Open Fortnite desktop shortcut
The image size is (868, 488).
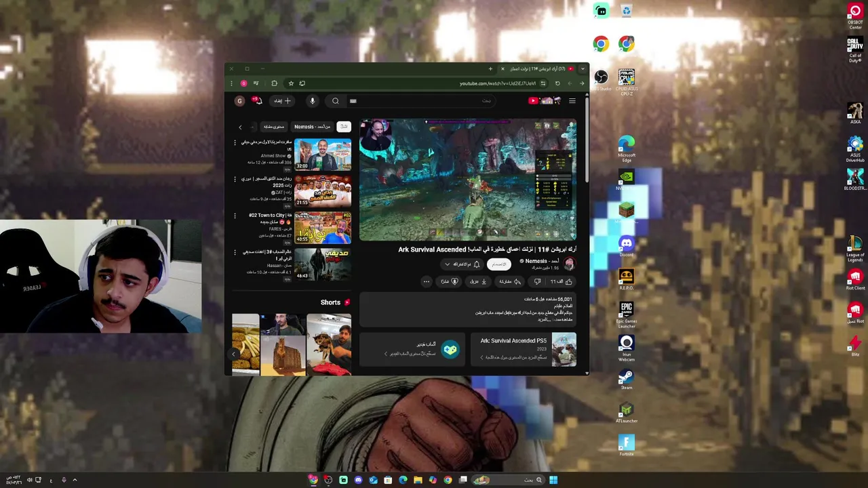click(627, 445)
